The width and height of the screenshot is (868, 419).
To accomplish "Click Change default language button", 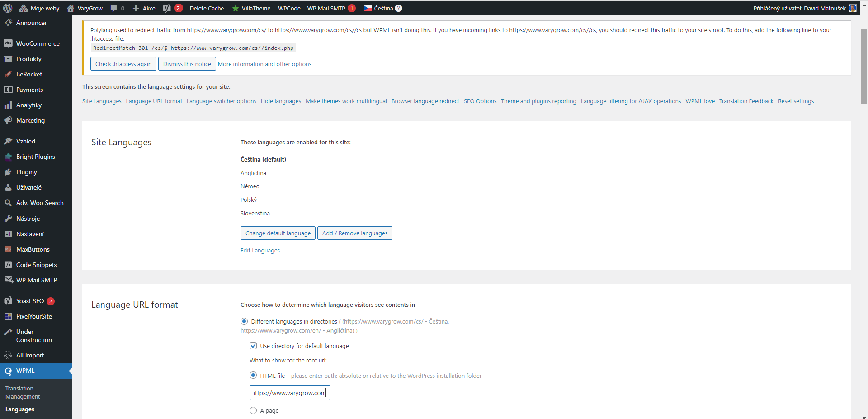I will tap(278, 233).
